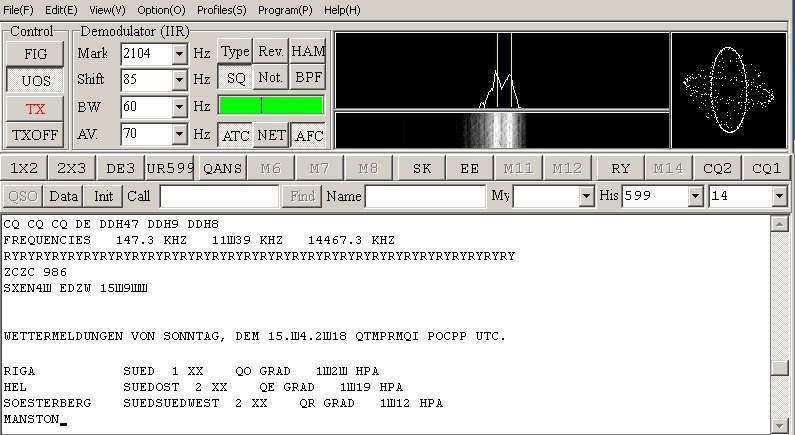Open the Option(O) menu
Image resolution: width=795 pixels, height=435 pixels.
(x=161, y=10)
